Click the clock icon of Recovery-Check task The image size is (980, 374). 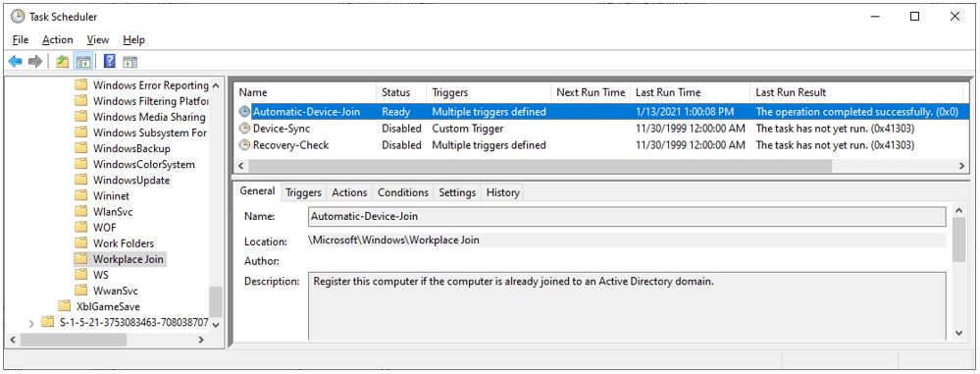245,145
